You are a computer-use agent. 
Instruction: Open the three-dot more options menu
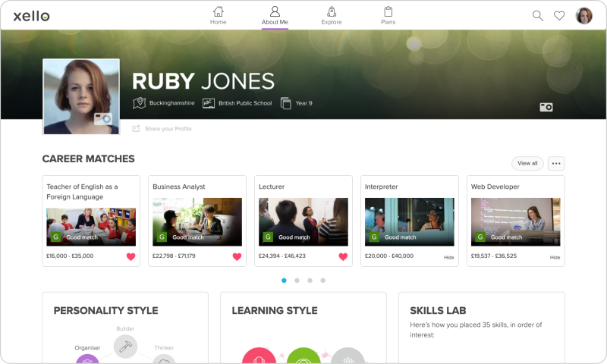coord(556,163)
